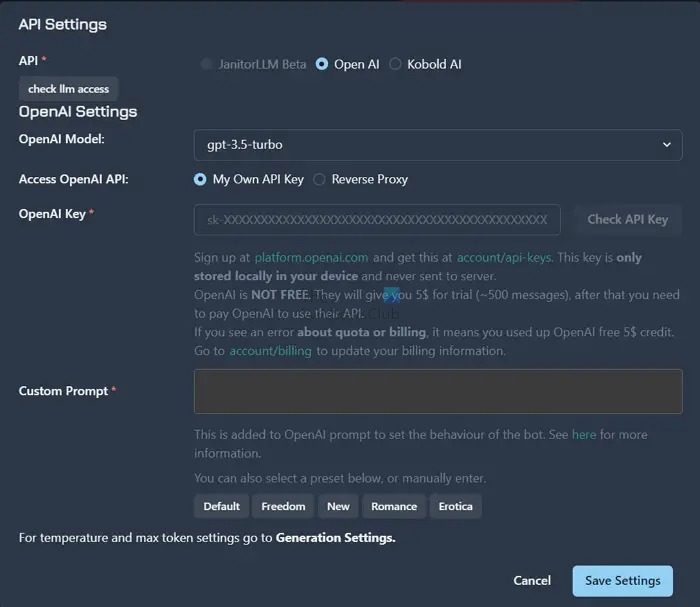This screenshot has width=700, height=607.
Task: Click the 'stored locally in your device' text
Action: click(275, 276)
